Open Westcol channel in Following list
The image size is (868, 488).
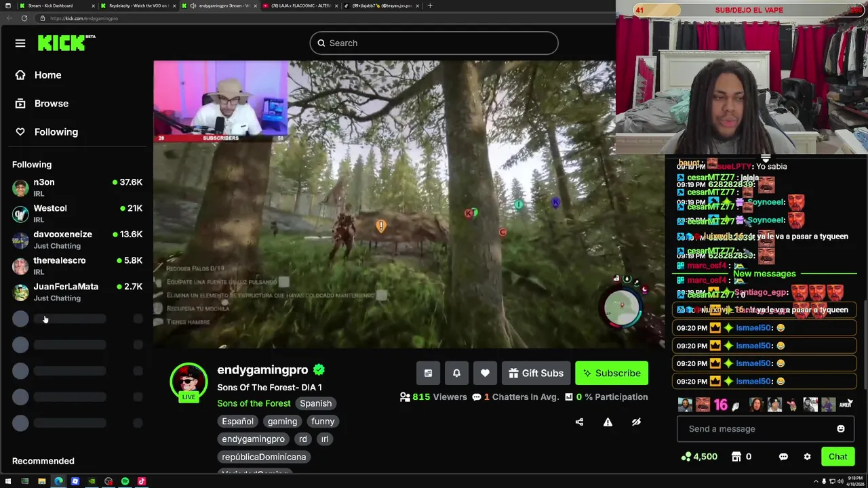(77, 214)
